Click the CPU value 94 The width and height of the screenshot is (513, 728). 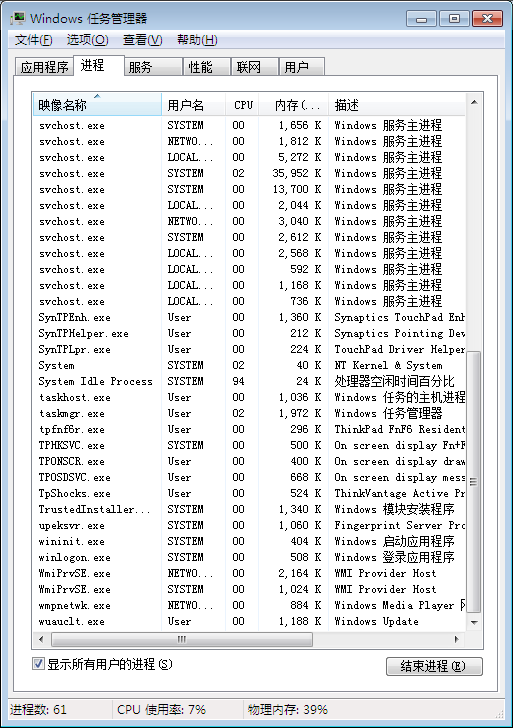coord(239,381)
